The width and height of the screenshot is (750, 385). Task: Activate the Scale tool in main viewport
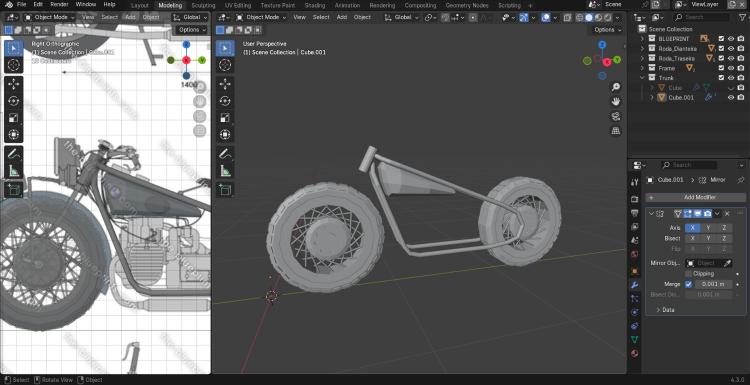pos(225,118)
